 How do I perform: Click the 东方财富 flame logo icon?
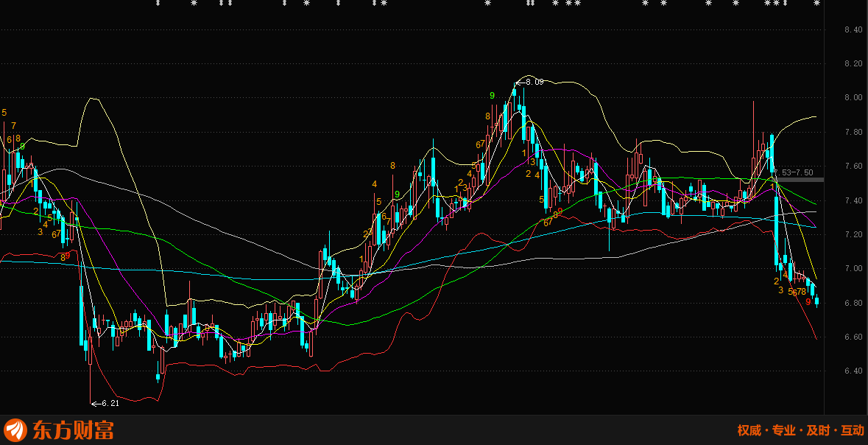point(15,430)
